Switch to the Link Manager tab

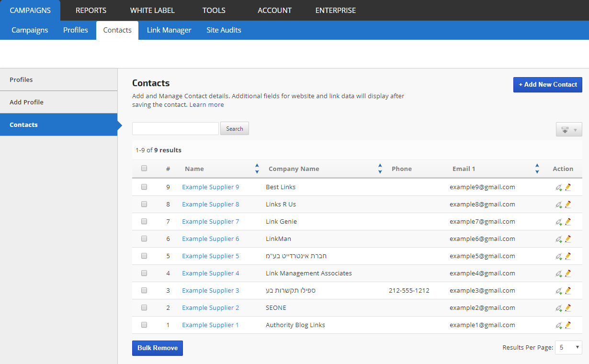(169, 30)
